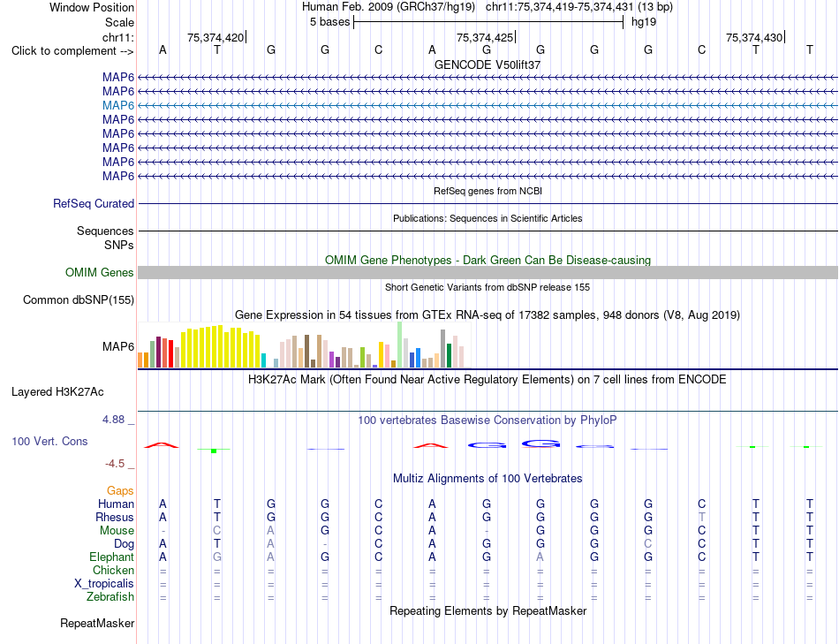Open the GENCODE V50lift37 track title
Screen dimensions: 839x644
(488, 64)
